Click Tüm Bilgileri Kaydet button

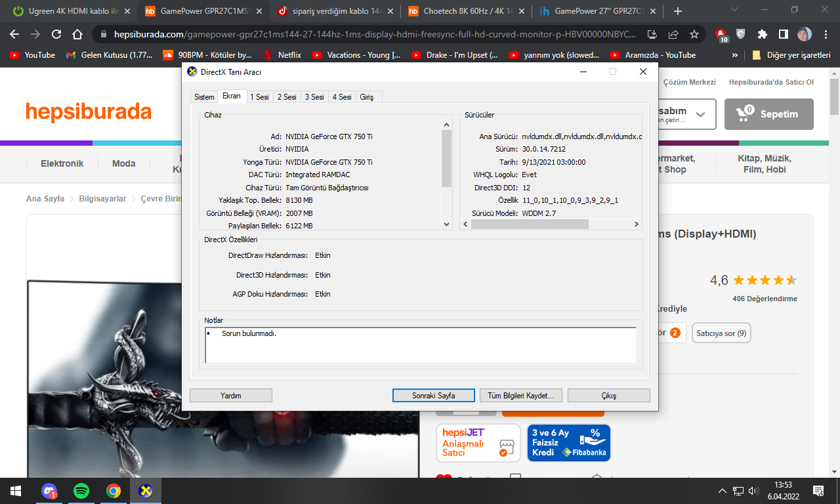click(521, 396)
